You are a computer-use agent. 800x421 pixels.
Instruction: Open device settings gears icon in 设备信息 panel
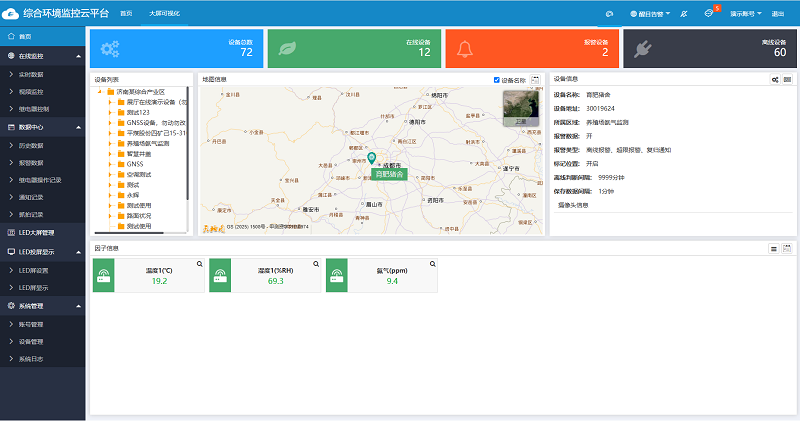(x=775, y=79)
